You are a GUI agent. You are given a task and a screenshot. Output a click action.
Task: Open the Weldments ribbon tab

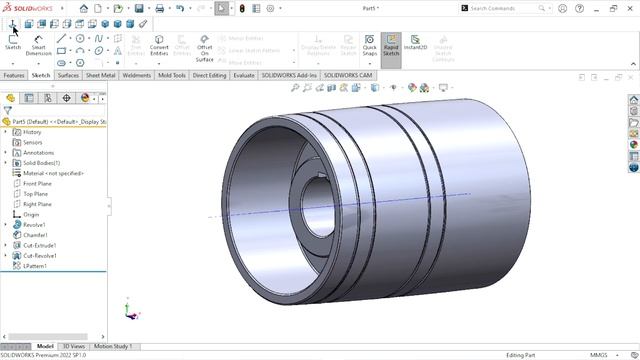137,76
